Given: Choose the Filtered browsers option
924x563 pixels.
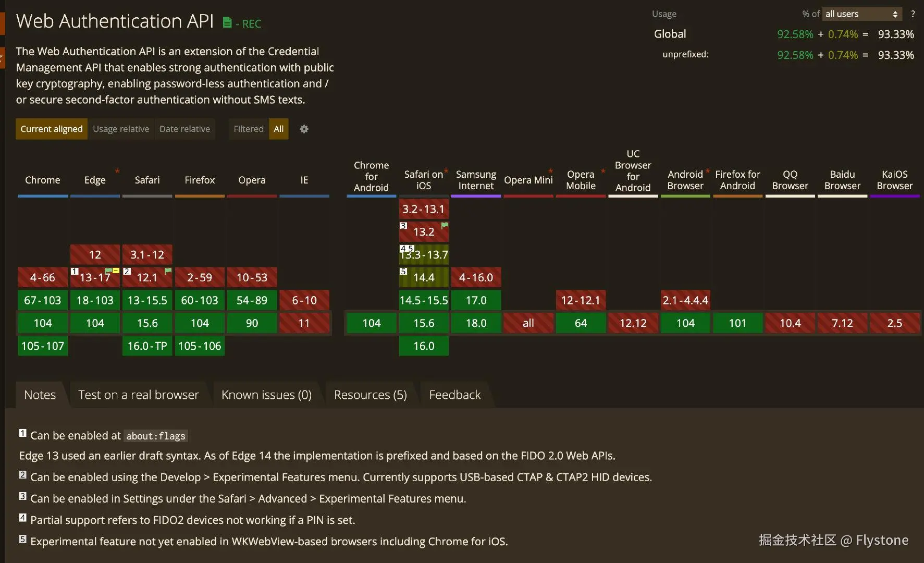Looking at the screenshot, I should pos(249,129).
